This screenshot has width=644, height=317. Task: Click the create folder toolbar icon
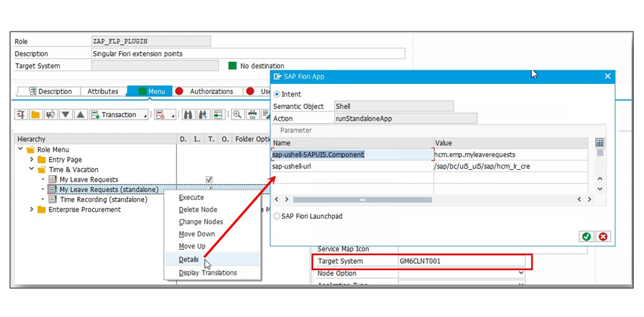pyautogui.click(x=36, y=115)
